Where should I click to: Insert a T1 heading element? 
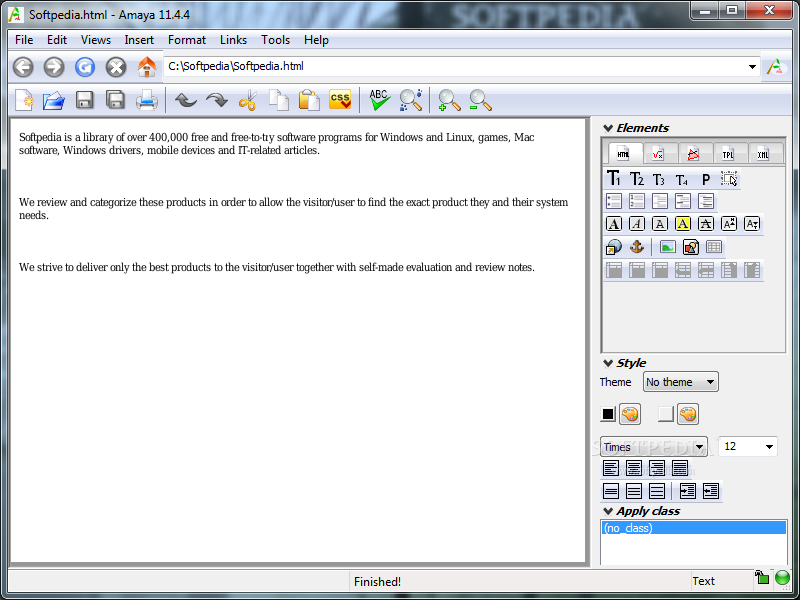coord(614,179)
